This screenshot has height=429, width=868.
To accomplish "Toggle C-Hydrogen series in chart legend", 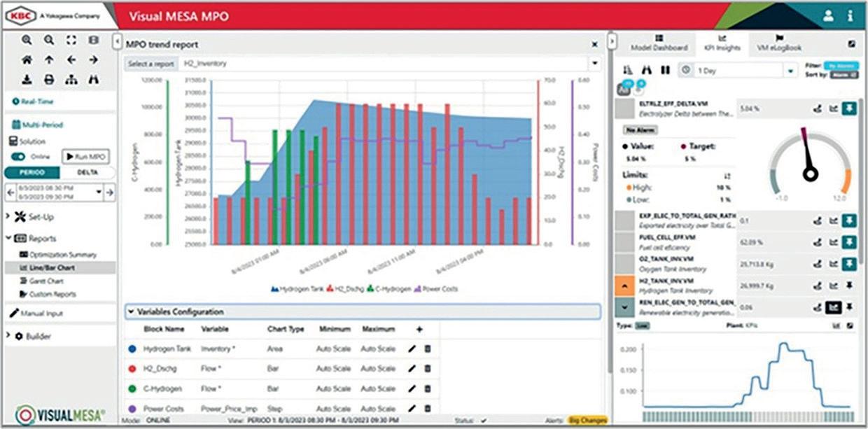I will (389, 288).
